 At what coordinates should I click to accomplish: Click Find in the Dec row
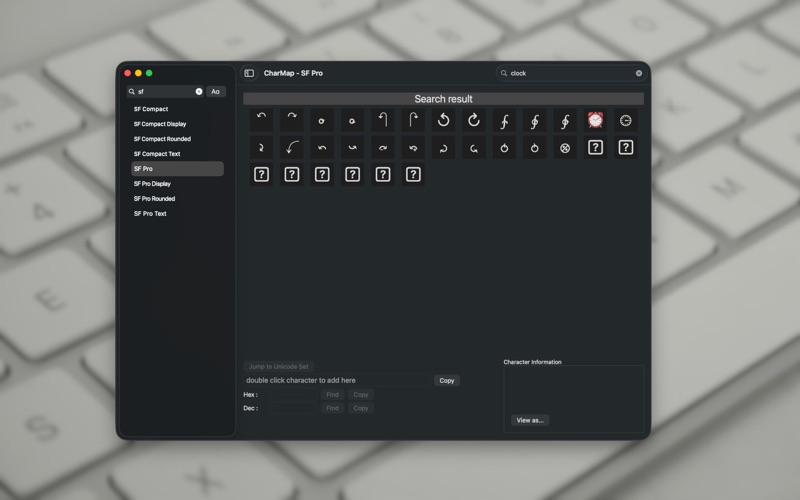point(332,408)
